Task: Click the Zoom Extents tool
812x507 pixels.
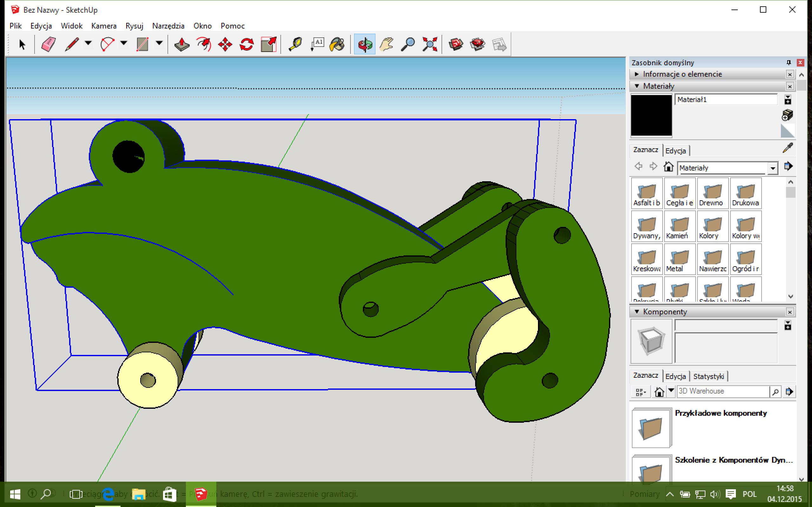Action: pyautogui.click(x=429, y=44)
